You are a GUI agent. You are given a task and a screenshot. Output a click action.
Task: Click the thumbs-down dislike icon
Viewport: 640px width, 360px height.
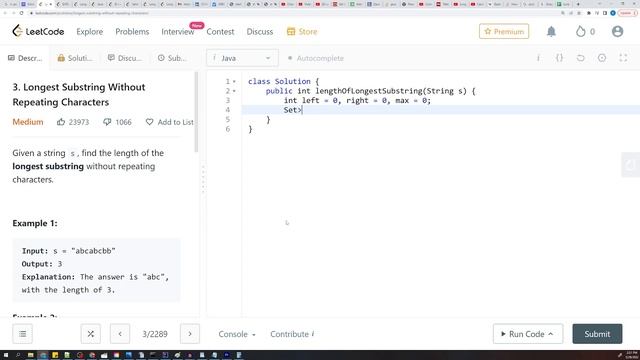click(x=107, y=122)
